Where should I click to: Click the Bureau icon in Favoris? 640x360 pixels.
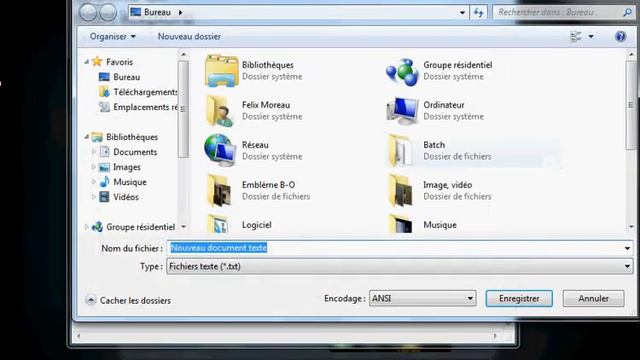(104, 77)
